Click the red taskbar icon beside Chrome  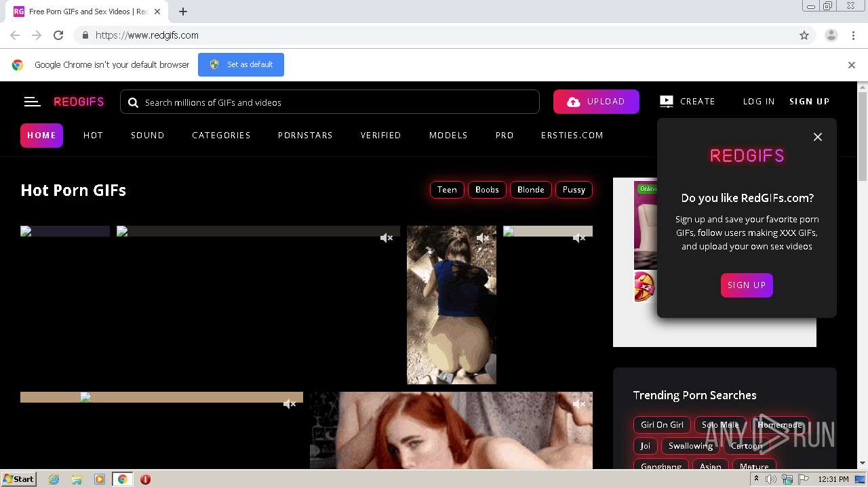(x=145, y=479)
